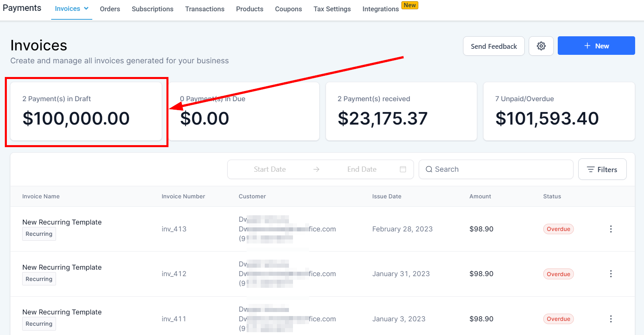Open the Tax Settings tab
Image resolution: width=644 pixels, height=335 pixels.
pos(332,9)
